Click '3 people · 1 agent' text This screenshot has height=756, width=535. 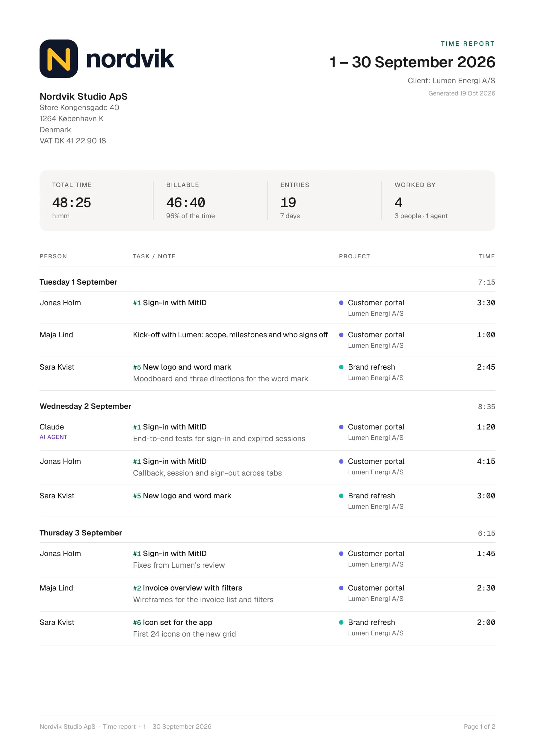pos(421,216)
